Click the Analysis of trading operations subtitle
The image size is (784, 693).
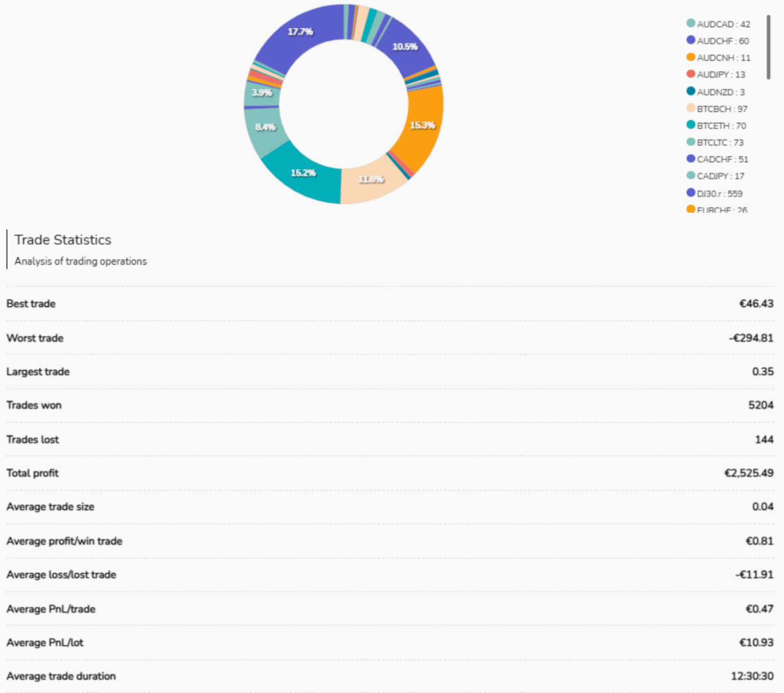click(x=80, y=261)
